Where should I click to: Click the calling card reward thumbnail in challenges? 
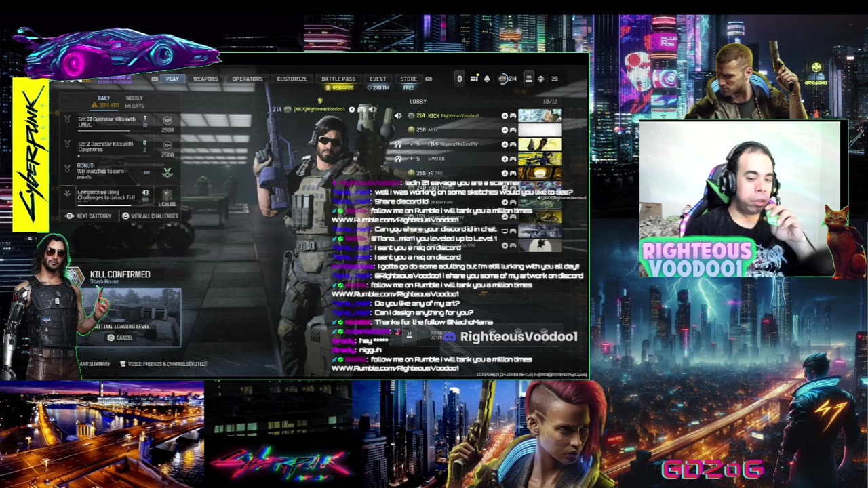(x=167, y=195)
